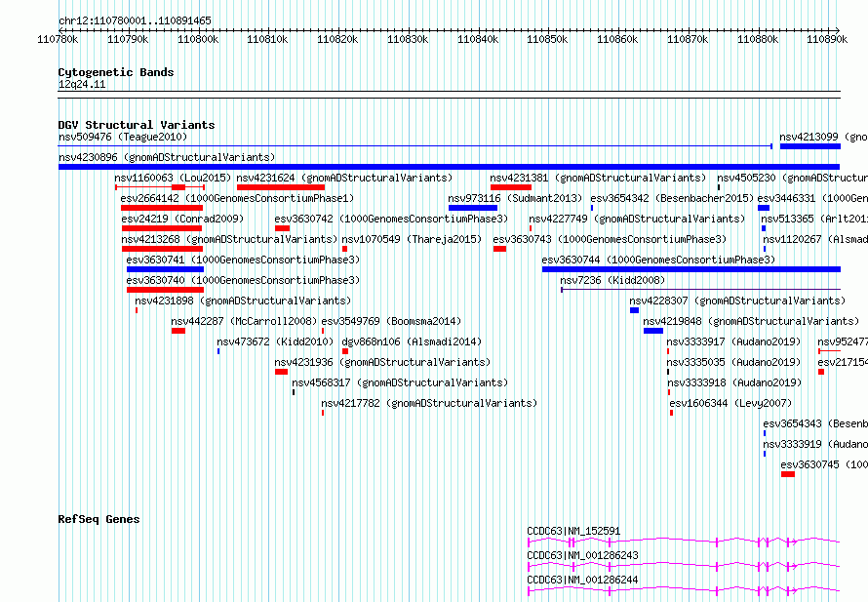The width and height of the screenshot is (868, 602).
Task: Click the nsv509476 (Teague2010) variant label
Action: tap(123, 137)
